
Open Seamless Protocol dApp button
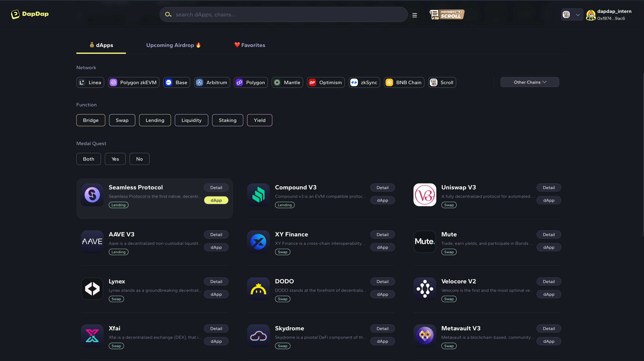click(x=216, y=200)
